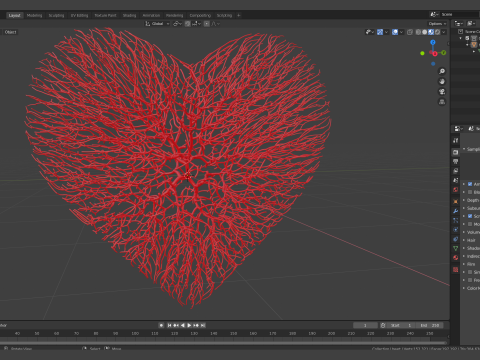Viewport: 480px width, 360px height.
Task: Toggle viewport gizmos display
Action: (x=380, y=32)
